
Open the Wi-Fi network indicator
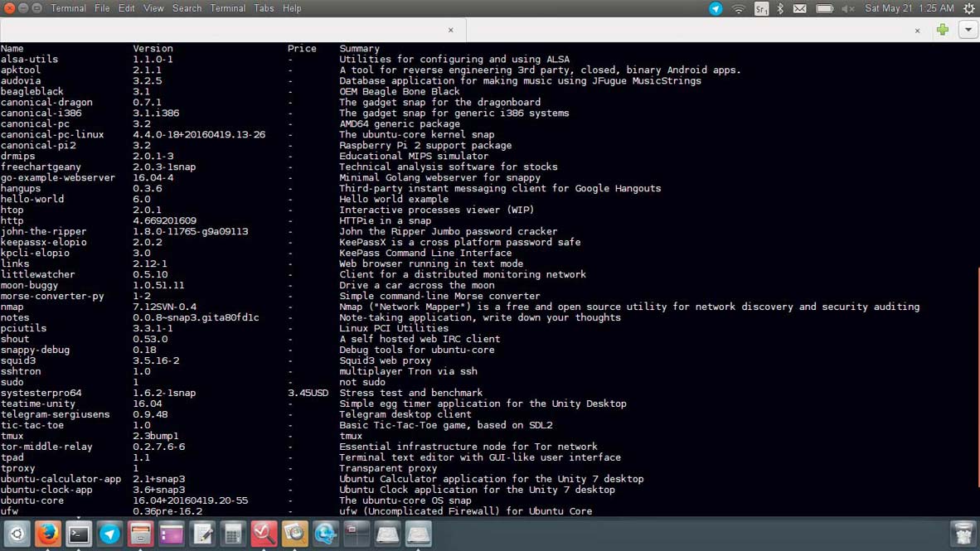click(x=738, y=9)
